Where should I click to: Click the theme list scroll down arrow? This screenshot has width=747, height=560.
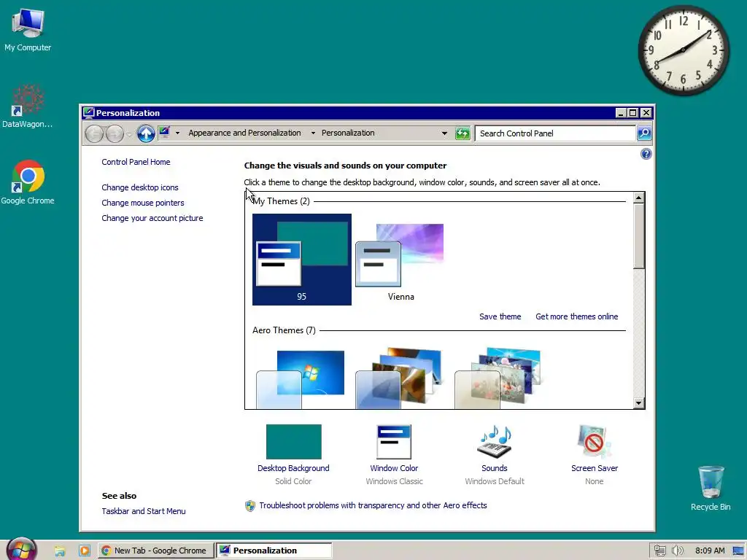[x=639, y=402]
